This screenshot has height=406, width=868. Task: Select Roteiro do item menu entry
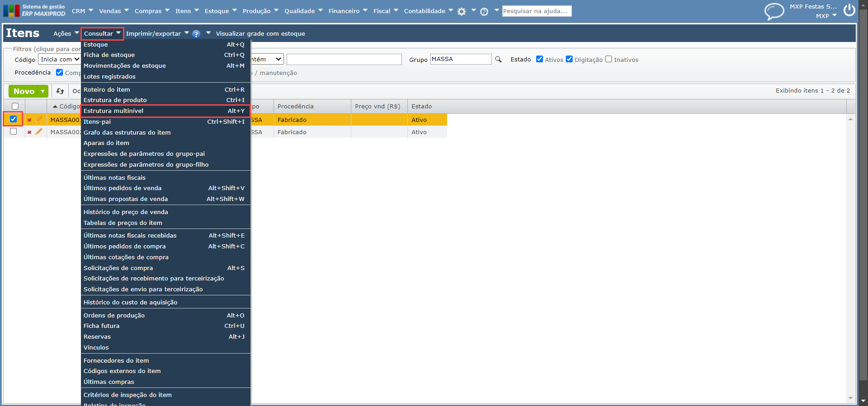pyautogui.click(x=165, y=90)
